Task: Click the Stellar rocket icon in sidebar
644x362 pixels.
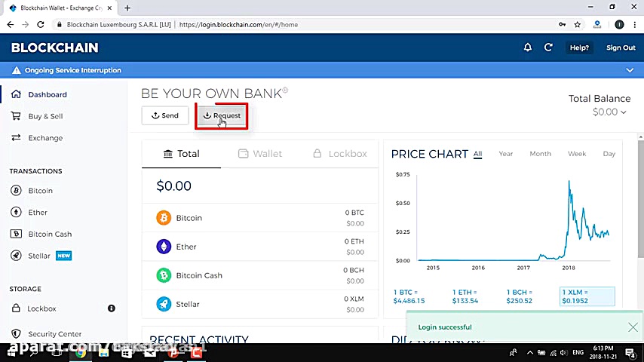Action: (x=16, y=256)
